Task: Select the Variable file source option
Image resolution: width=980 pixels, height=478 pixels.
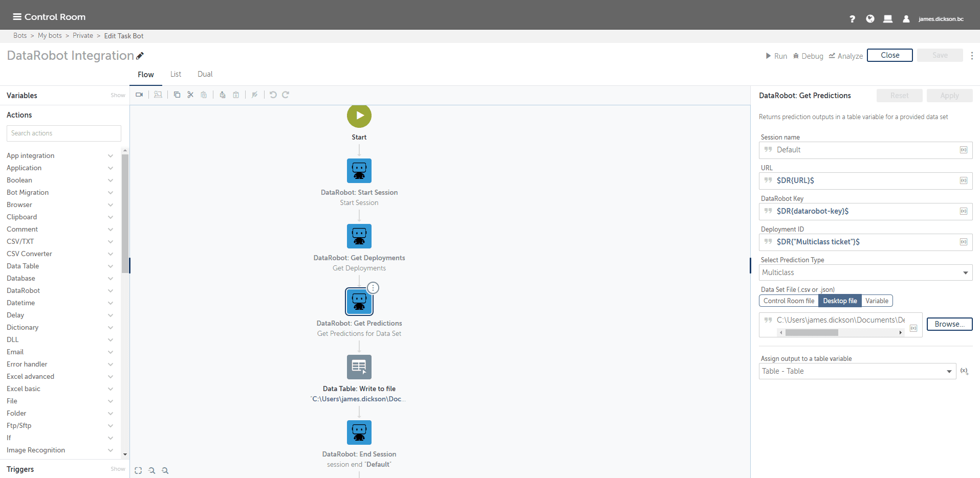Action: pyautogui.click(x=877, y=301)
